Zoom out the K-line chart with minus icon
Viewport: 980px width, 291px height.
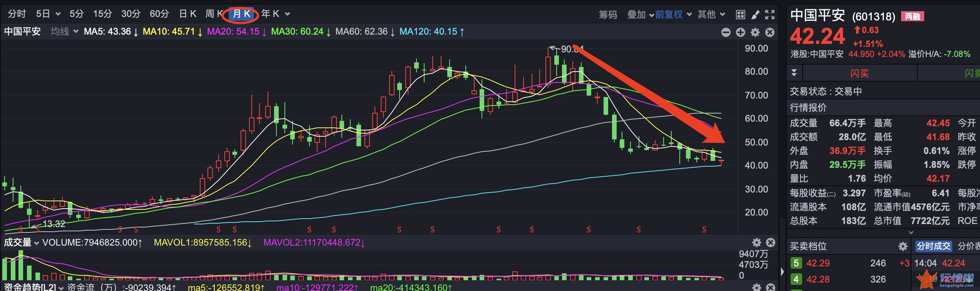[x=726, y=32]
